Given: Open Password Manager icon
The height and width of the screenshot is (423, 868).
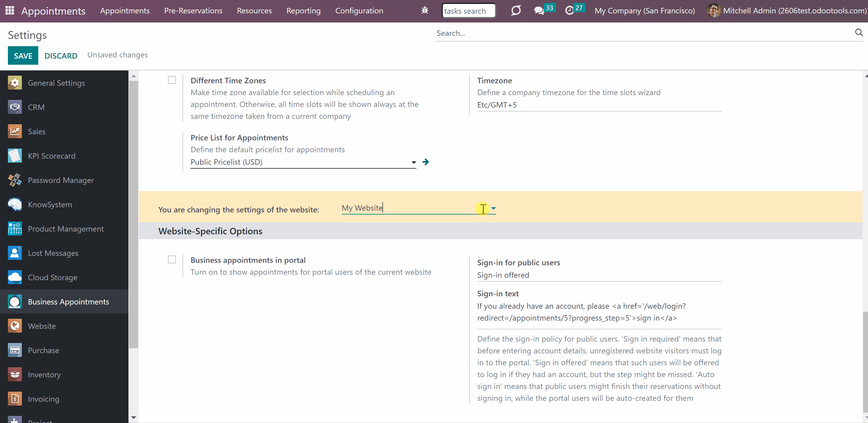Looking at the screenshot, I should coord(15,180).
